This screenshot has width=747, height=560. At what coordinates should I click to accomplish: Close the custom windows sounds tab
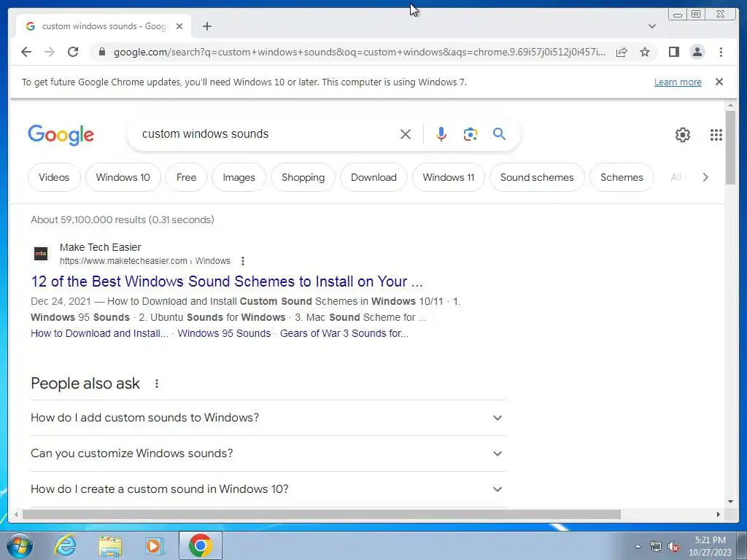click(179, 26)
